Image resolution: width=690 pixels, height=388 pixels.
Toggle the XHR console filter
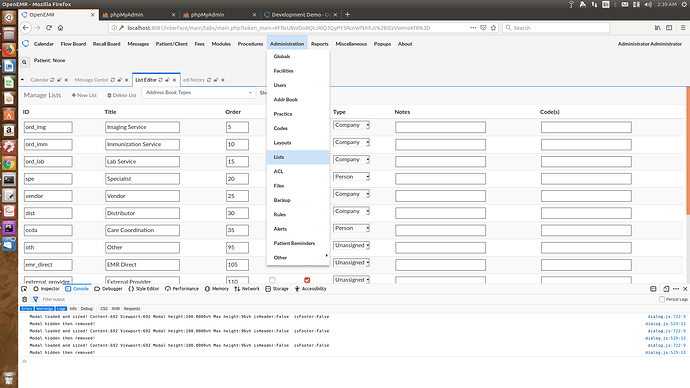click(x=116, y=309)
